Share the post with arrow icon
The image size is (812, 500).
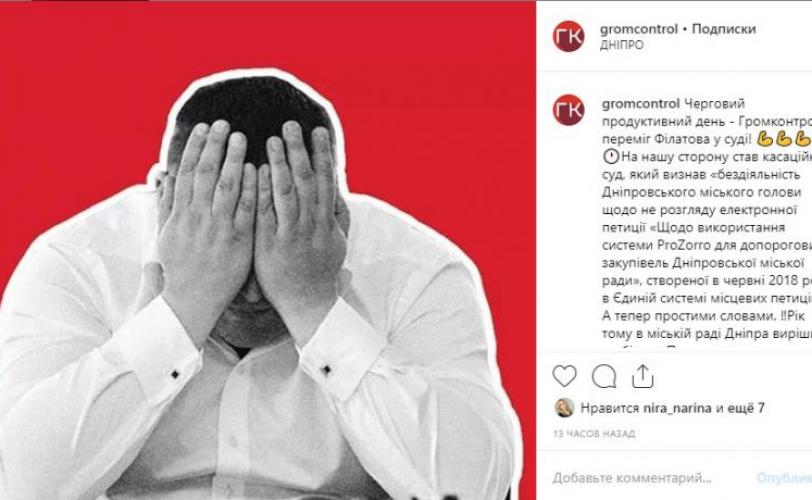click(643, 376)
